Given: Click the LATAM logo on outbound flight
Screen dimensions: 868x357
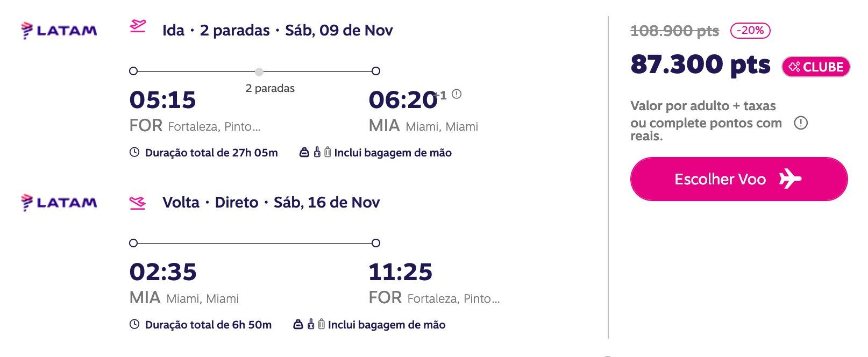Looking at the screenshot, I should coord(59,30).
